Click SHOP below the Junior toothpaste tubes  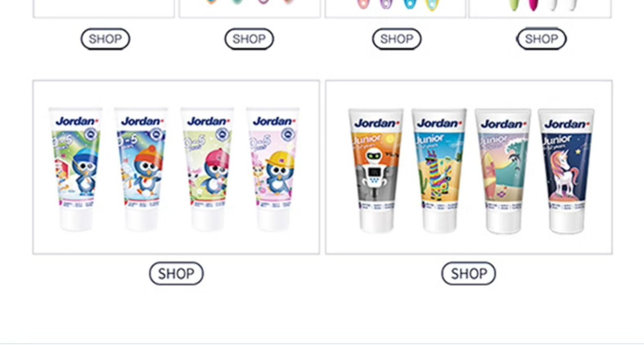pos(468,273)
